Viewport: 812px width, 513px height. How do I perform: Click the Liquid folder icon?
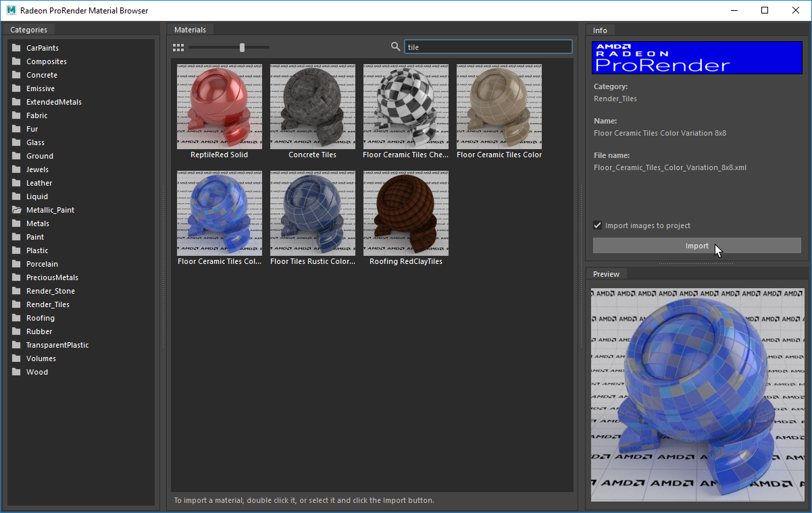(16, 196)
